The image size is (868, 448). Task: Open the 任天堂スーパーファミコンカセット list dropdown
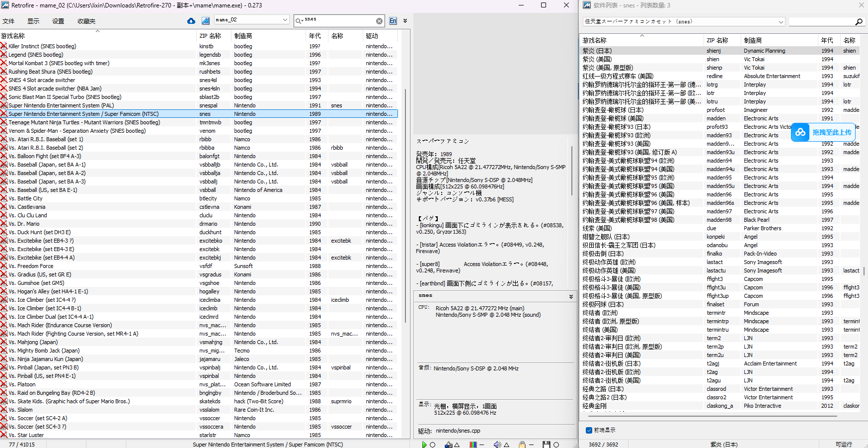pos(684,22)
